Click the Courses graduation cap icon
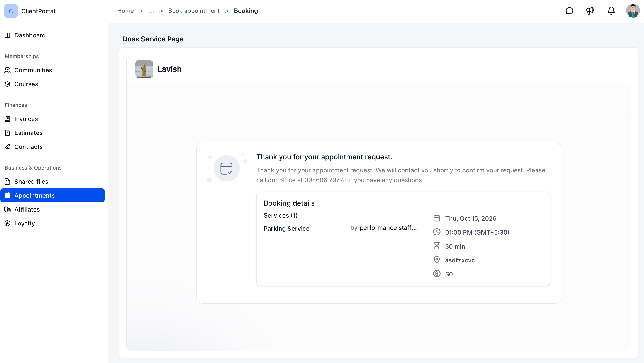Screen dimensions: 644x363 click(x=7, y=84)
